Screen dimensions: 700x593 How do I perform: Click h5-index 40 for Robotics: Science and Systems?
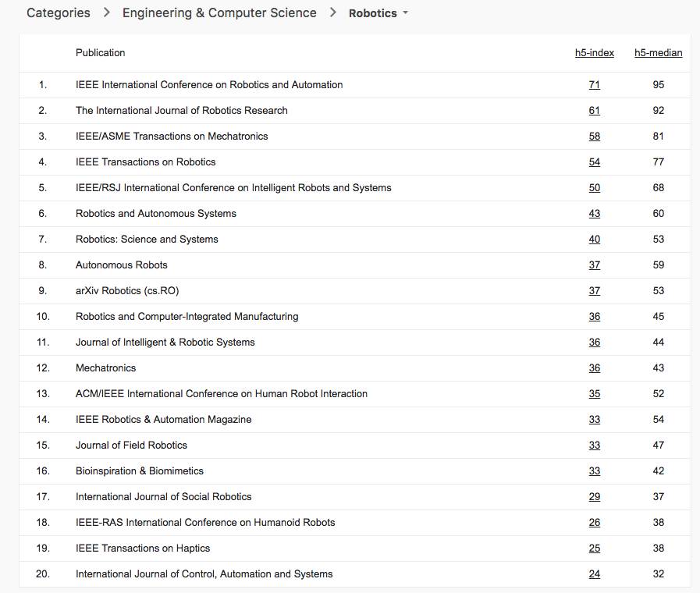(x=595, y=239)
